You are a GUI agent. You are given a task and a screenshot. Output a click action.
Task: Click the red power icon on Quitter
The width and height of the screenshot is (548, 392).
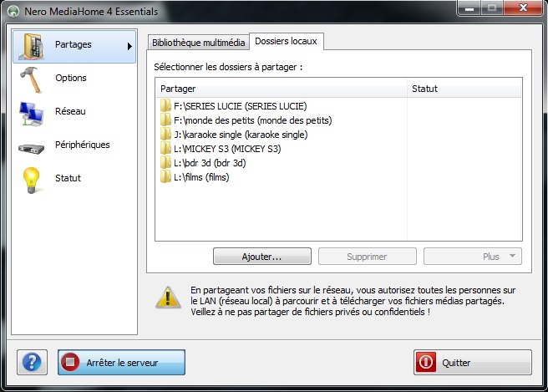[x=426, y=362]
